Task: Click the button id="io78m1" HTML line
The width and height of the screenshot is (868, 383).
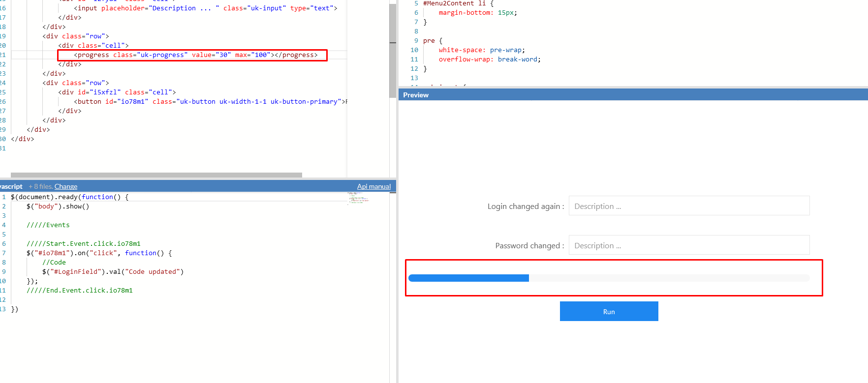Action: 207,102
